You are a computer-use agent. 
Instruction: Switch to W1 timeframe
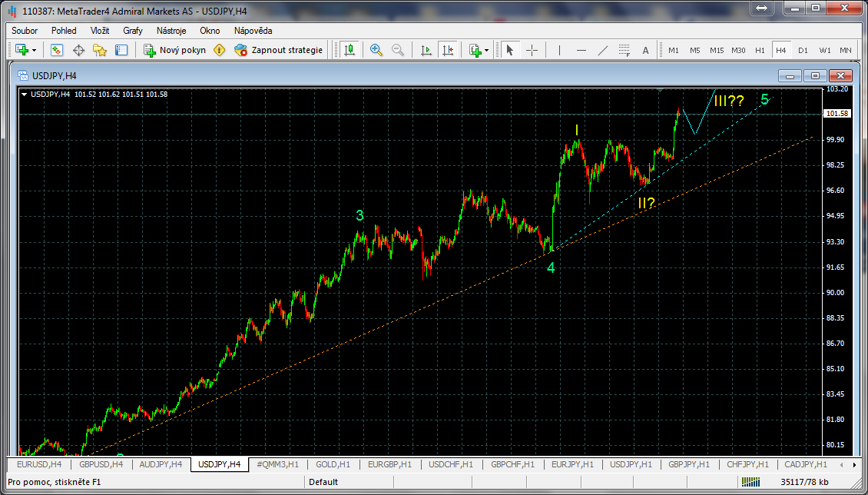click(x=826, y=51)
